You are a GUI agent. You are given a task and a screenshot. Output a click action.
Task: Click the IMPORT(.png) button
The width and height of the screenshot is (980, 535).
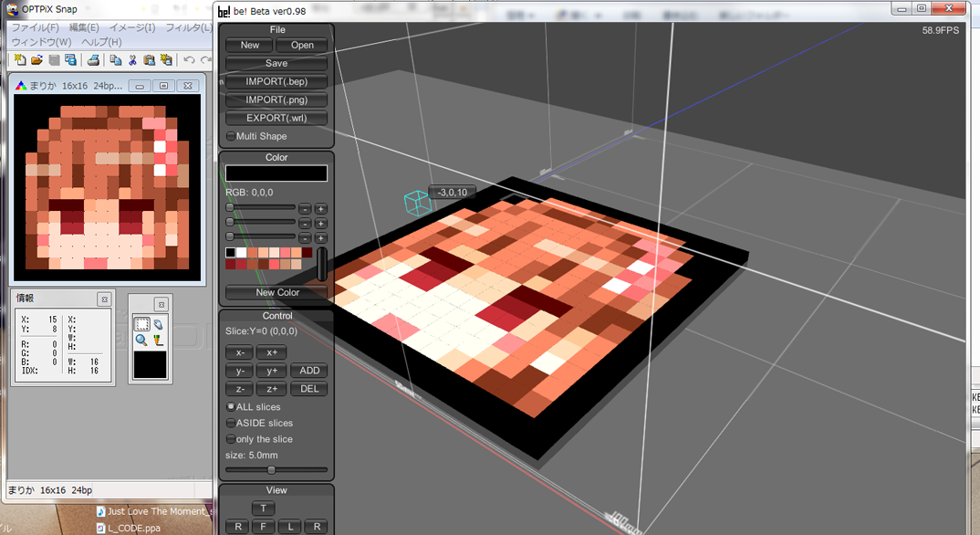(276, 100)
